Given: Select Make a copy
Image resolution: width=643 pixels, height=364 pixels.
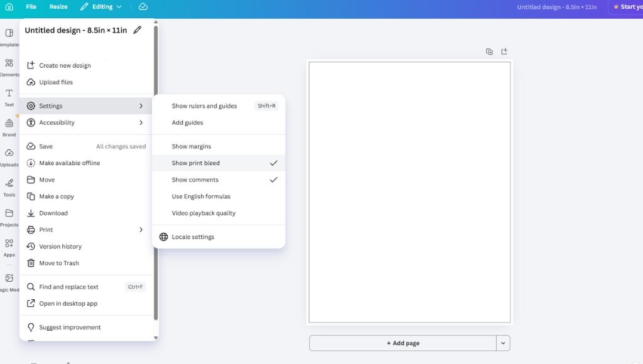Looking at the screenshot, I should click(x=86, y=196).
